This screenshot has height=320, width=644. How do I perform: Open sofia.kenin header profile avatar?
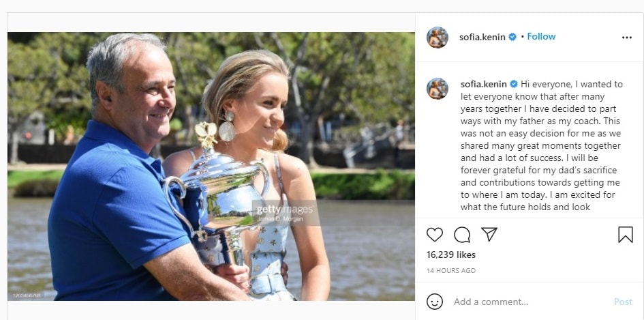437,38
